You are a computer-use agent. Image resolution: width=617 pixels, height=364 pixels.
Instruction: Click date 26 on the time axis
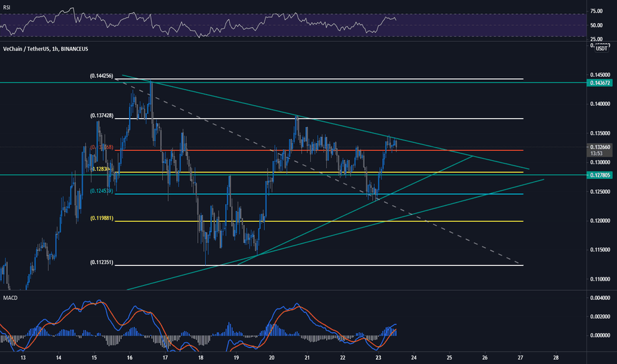[x=485, y=357]
